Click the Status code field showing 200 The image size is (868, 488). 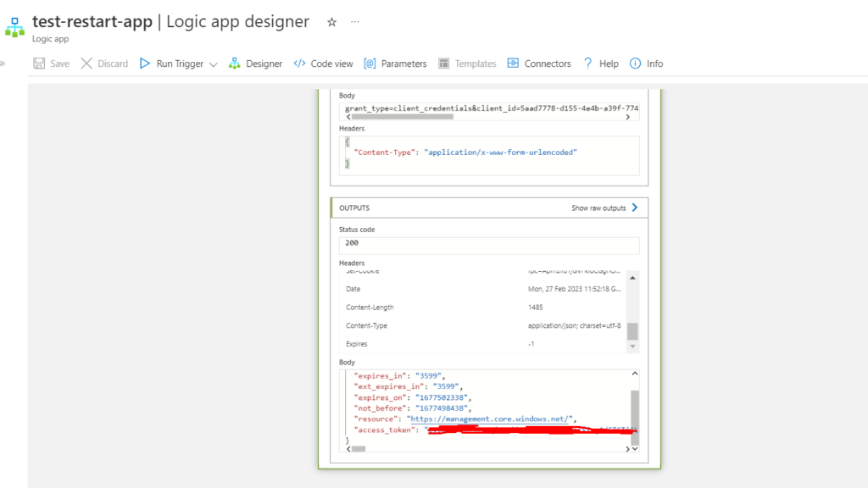tap(489, 245)
